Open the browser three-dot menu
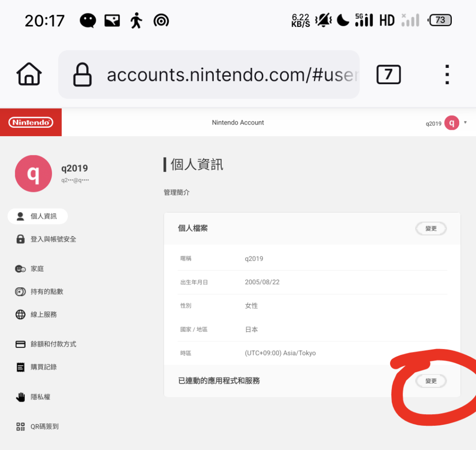The height and width of the screenshot is (450, 476). pyautogui.click(x=447, y=74)
